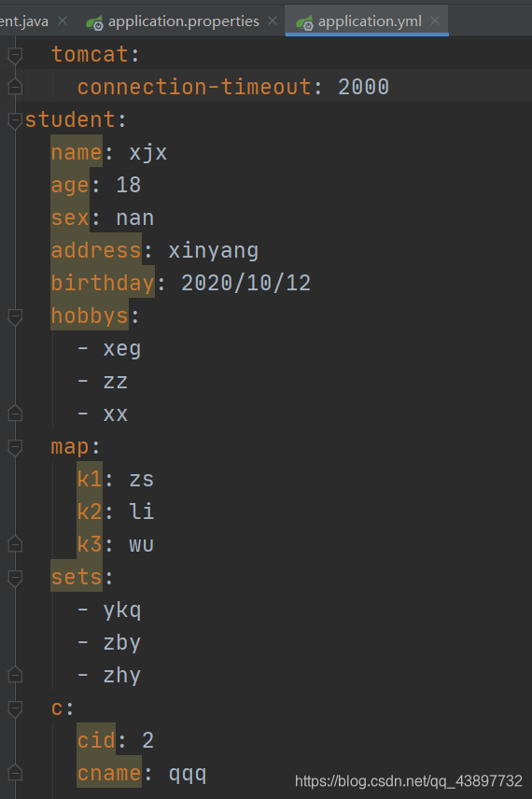This screenshot has height=799, width=532.
Task: Click the cid key
Action: coord(96,740)
